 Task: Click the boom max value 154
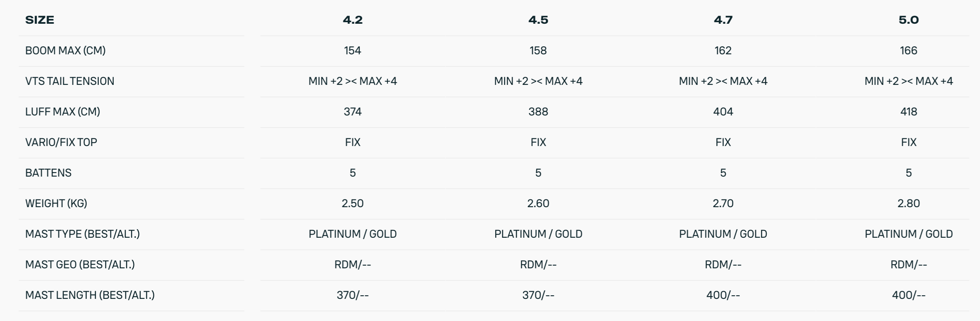pos(353,51)
